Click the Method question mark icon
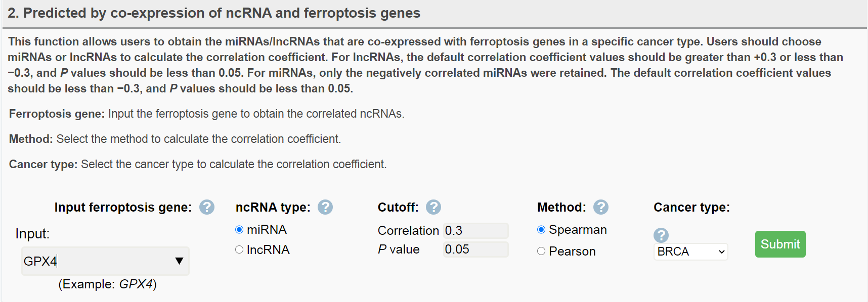 coord(601,207)
